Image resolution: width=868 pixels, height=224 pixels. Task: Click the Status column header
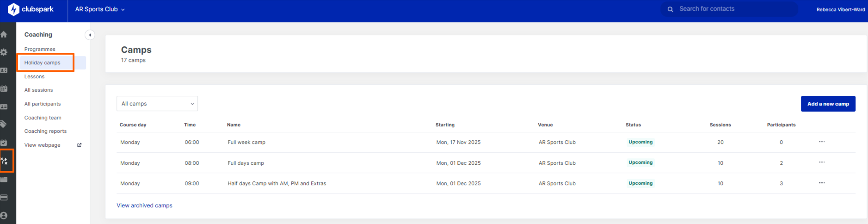[633, 124]
